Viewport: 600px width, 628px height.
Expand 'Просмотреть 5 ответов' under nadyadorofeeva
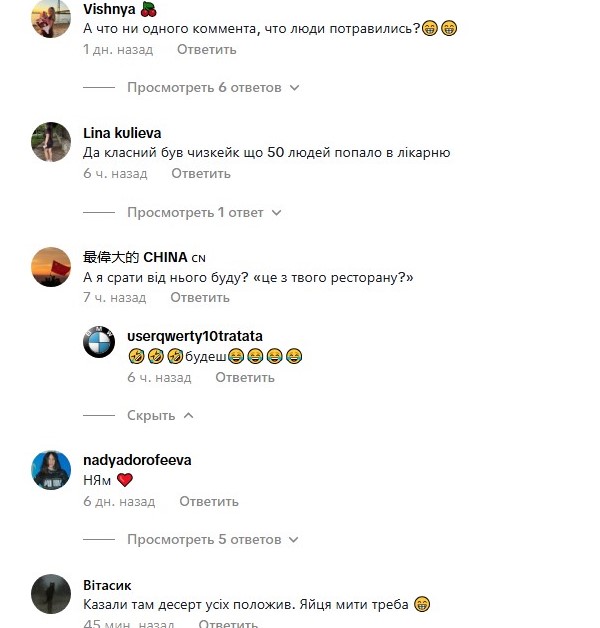[x=213, y=539]
